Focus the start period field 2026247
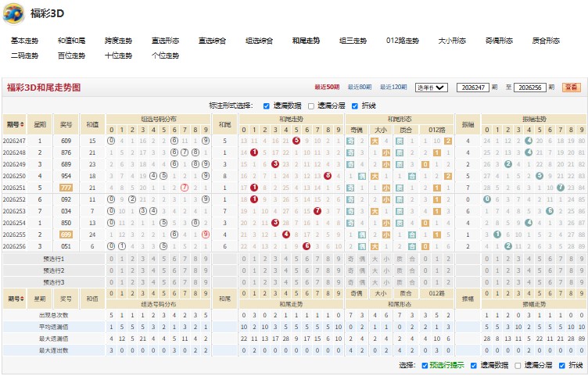 click(473, 88)
